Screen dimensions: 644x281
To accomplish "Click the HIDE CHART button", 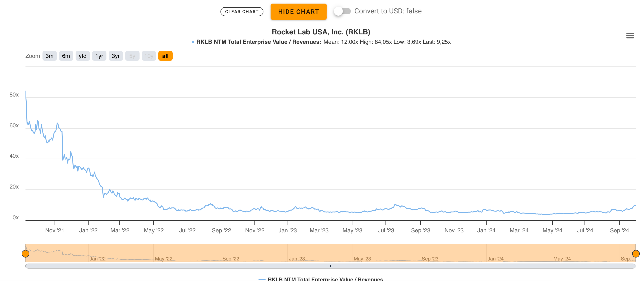I will coord(298,11).
